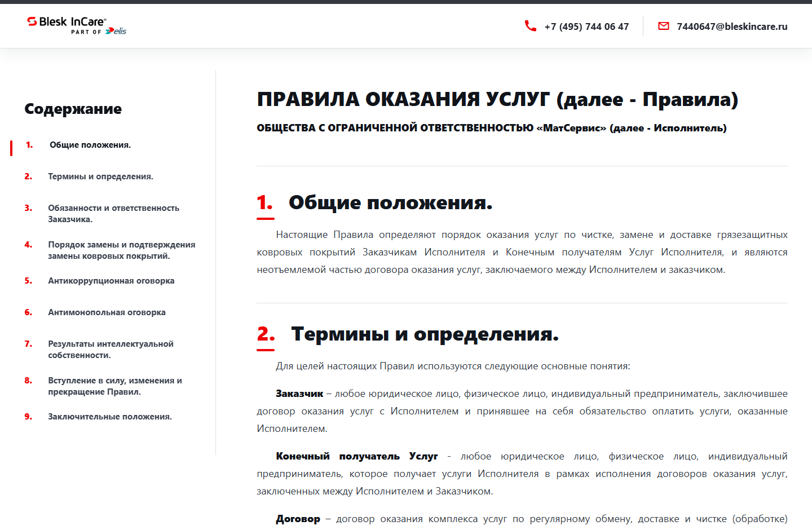Open email link 7440647@bleskincare.ru
812x530 pixels.
[732, 26]
